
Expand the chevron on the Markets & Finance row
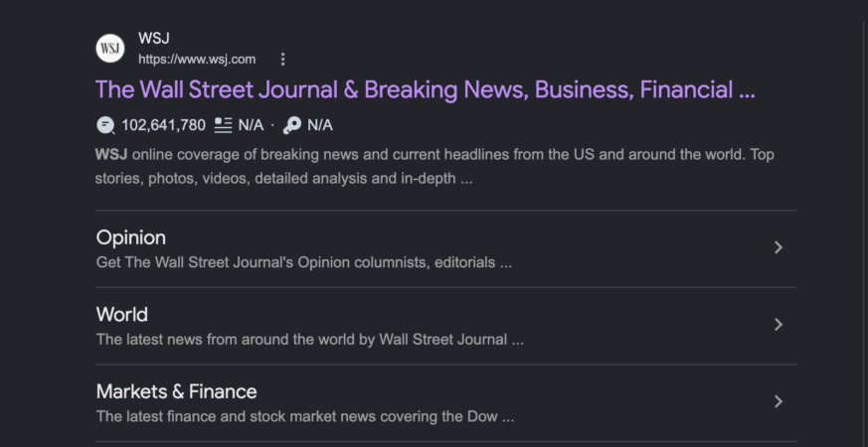point(779,401)
